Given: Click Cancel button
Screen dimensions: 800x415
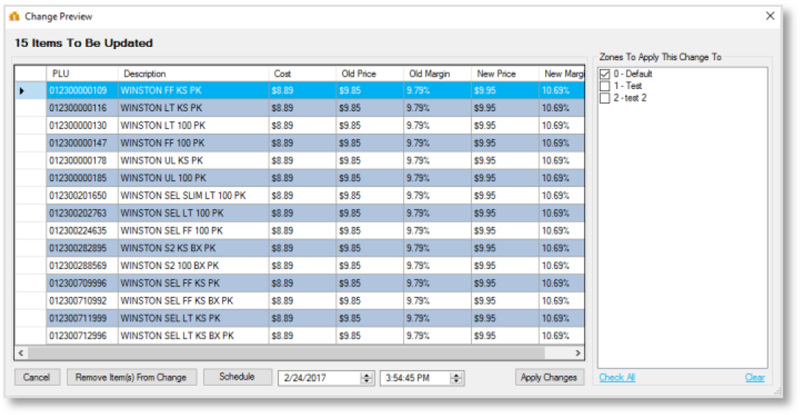Looking at the screenshot, I should (x=37, y=377).
